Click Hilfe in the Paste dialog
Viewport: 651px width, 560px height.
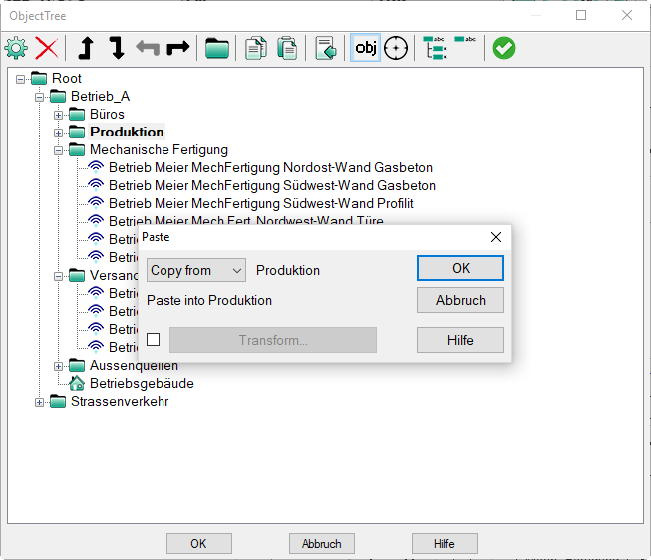click(x=460, y=340)
